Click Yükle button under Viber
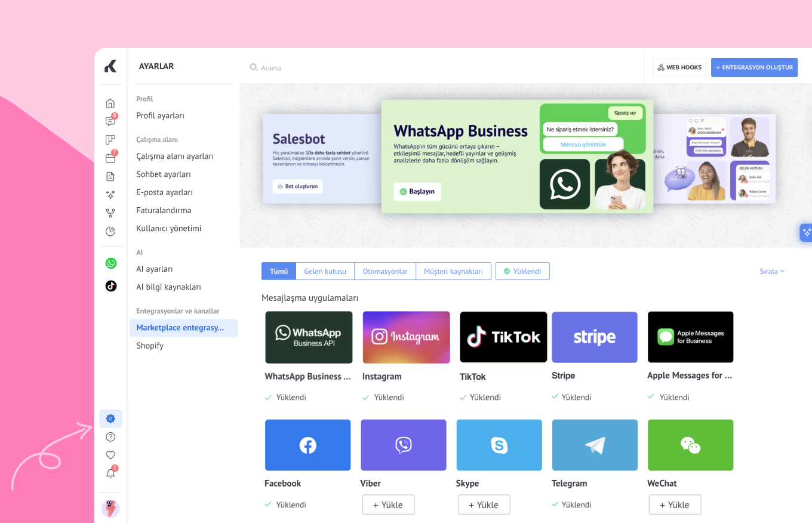This screenshot has width=812, height=523. pyautogui.click(x=388, y=504)
